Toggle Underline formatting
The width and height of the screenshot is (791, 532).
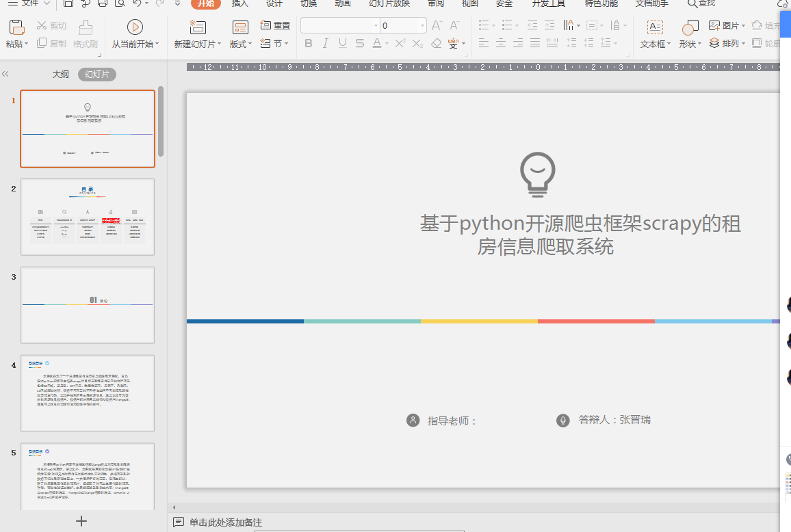point(343,44)
